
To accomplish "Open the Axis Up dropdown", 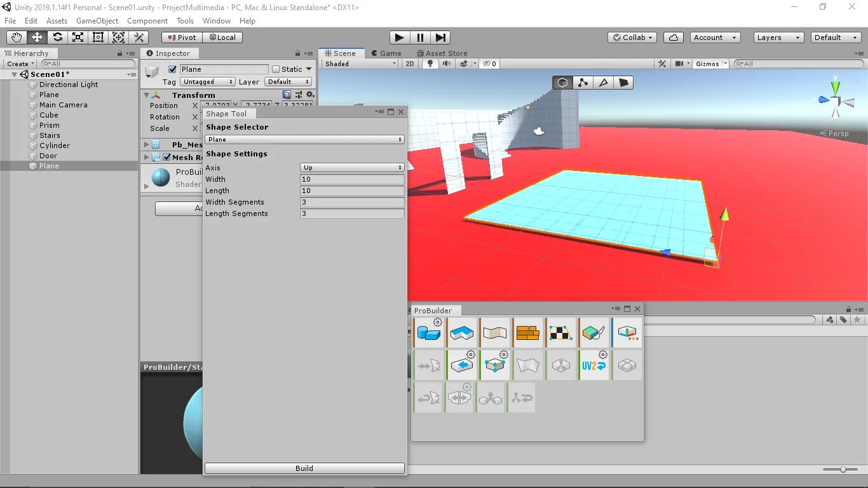I will [x=352, y=167].
